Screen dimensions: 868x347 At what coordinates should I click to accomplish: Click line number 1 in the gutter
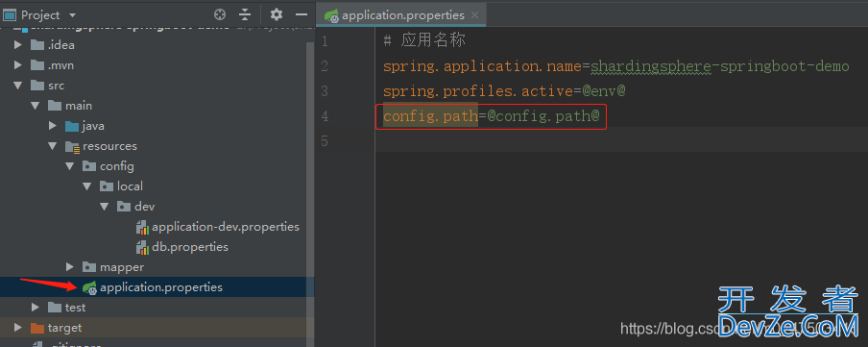[324, 41]
